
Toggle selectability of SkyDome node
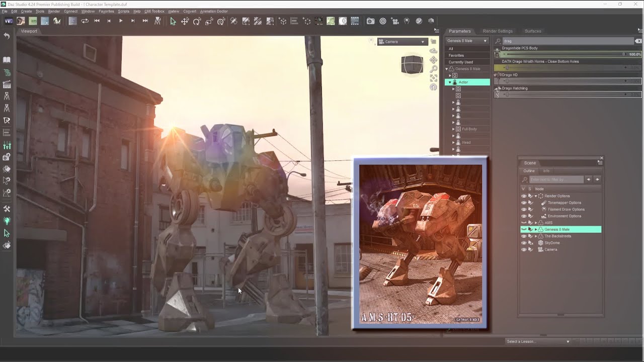(x=530, y=243)
